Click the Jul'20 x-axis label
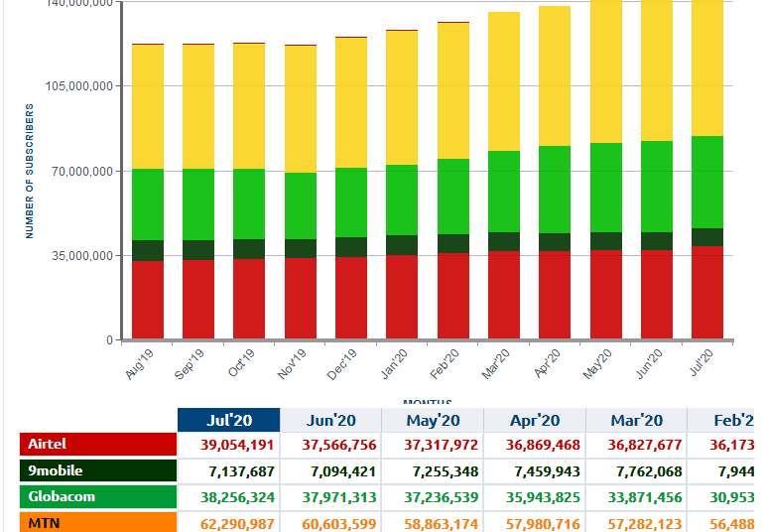The height and width of the screenshot is (532, 765). (x=701, y=362)
